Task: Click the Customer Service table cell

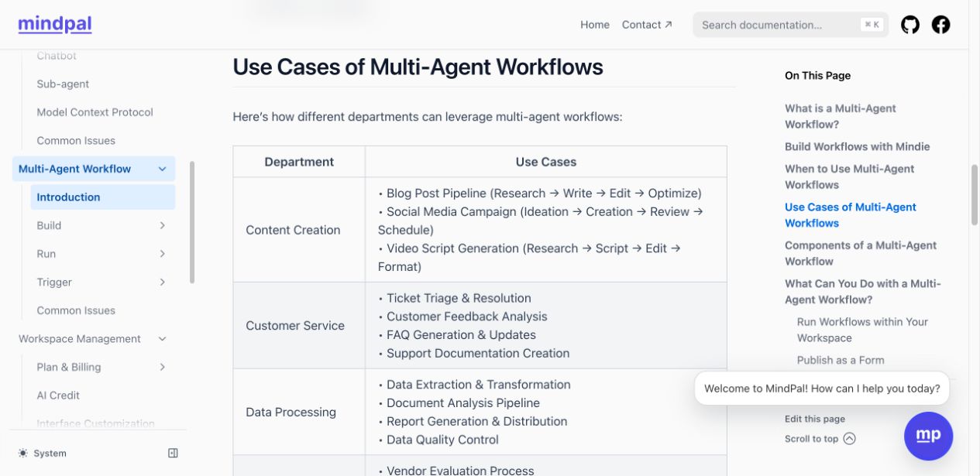Action: click(x=299, y=326)
